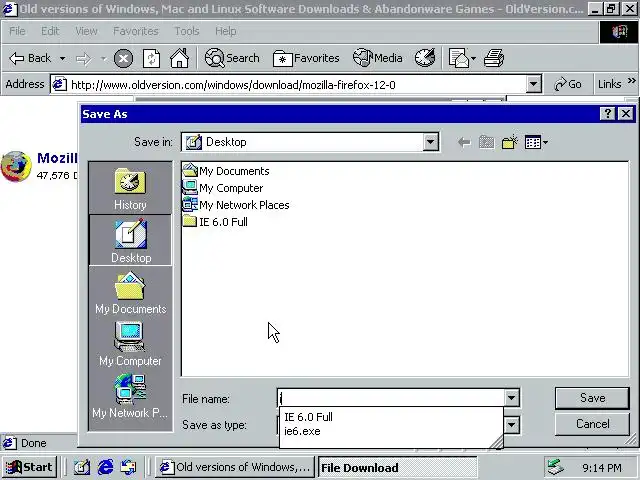Open the Save in location dropdown
Image resolution: width=640 pixels, height=480 pixels.
pos(431,142)
